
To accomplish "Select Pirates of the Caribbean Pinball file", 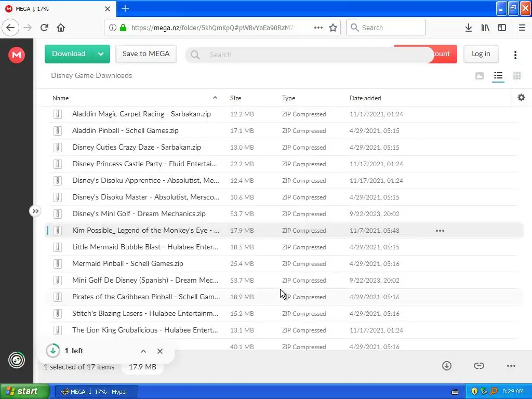I will point(283,297).
